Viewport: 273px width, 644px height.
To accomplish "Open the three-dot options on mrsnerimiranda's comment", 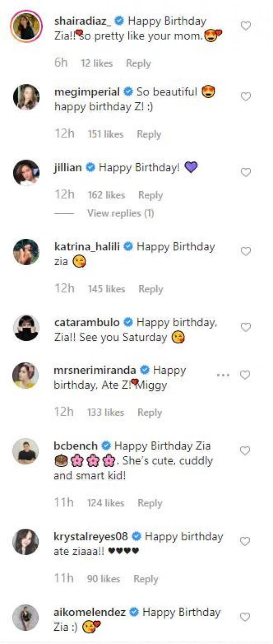I will coord(223,375).
